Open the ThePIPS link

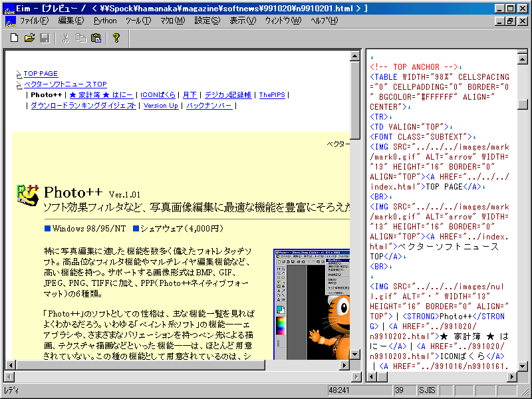tap(272, 95)
